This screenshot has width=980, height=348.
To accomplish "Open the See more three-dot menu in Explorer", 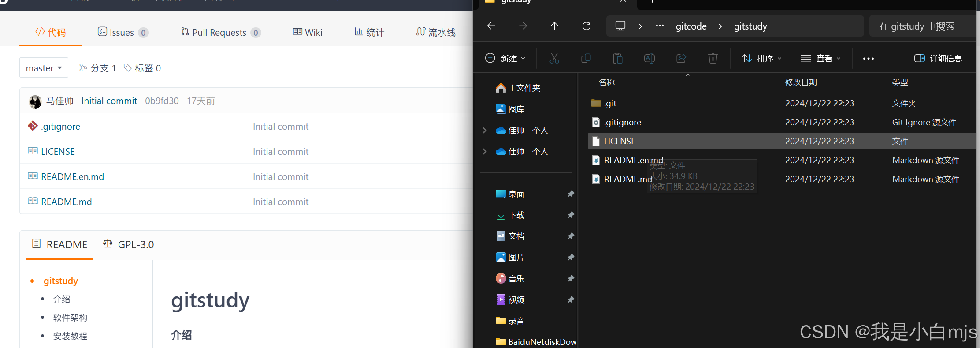I will (869, 59).
